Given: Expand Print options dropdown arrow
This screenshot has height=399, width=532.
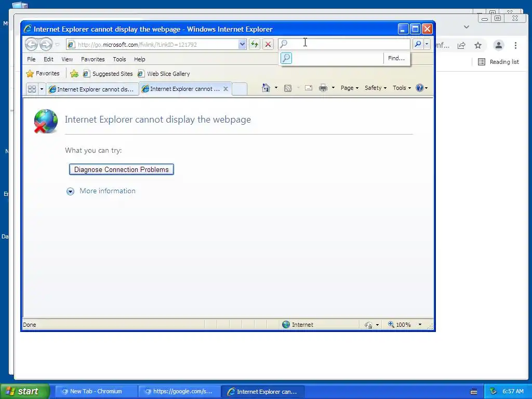Looking at the screenshot, I should coord(333,88).
